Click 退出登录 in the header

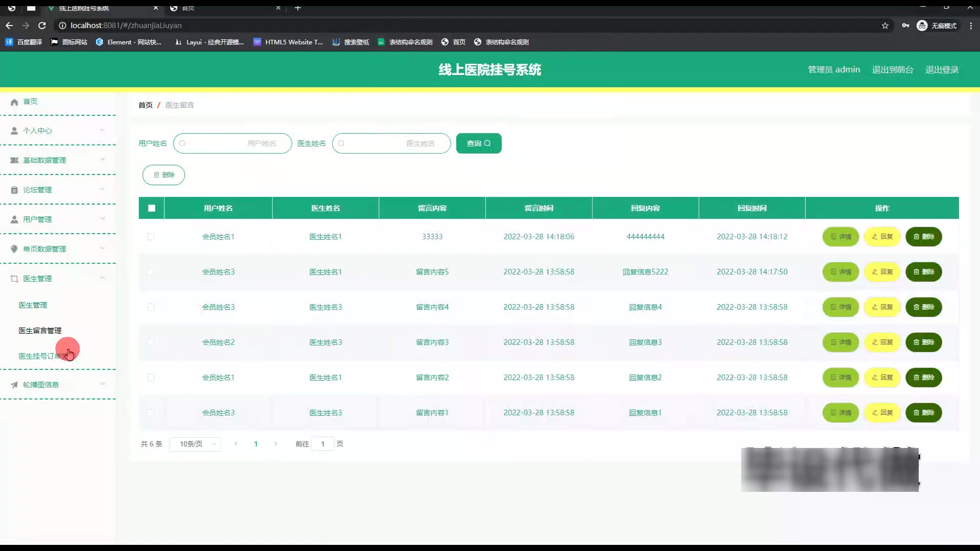942,70
